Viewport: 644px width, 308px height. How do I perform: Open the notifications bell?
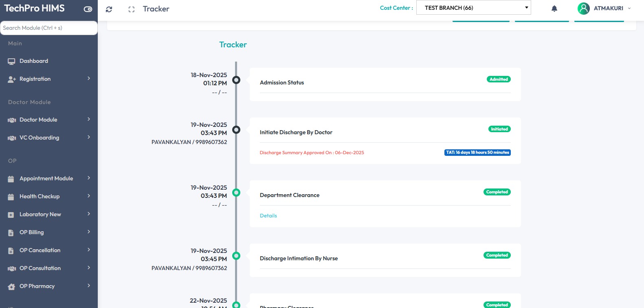pos(554,9)
